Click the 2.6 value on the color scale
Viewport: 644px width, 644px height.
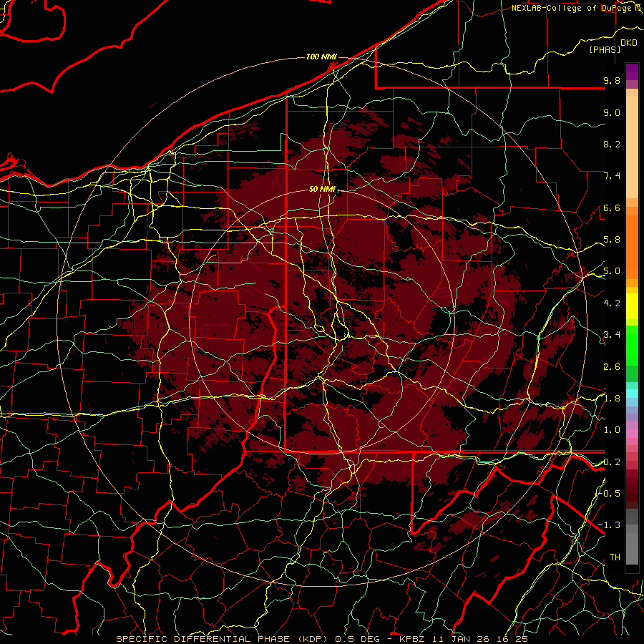coord(612,367)
